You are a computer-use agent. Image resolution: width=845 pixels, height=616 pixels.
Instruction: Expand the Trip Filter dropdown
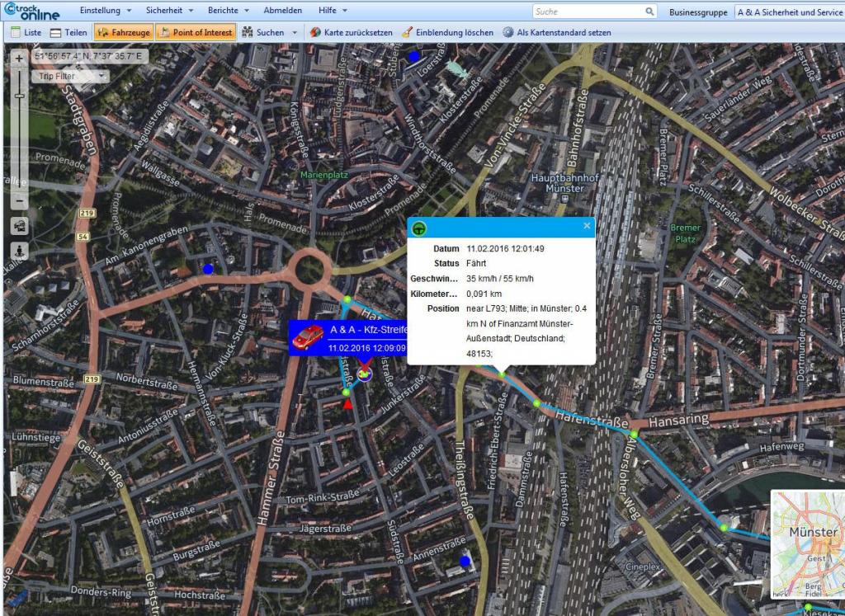tap(69, 76)
